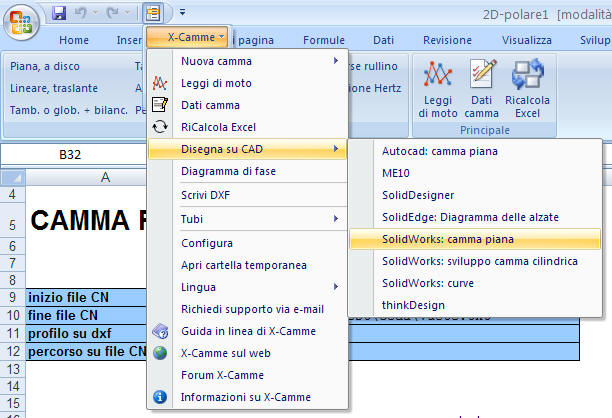Choose RiCalcola Excel from menu

248,127
